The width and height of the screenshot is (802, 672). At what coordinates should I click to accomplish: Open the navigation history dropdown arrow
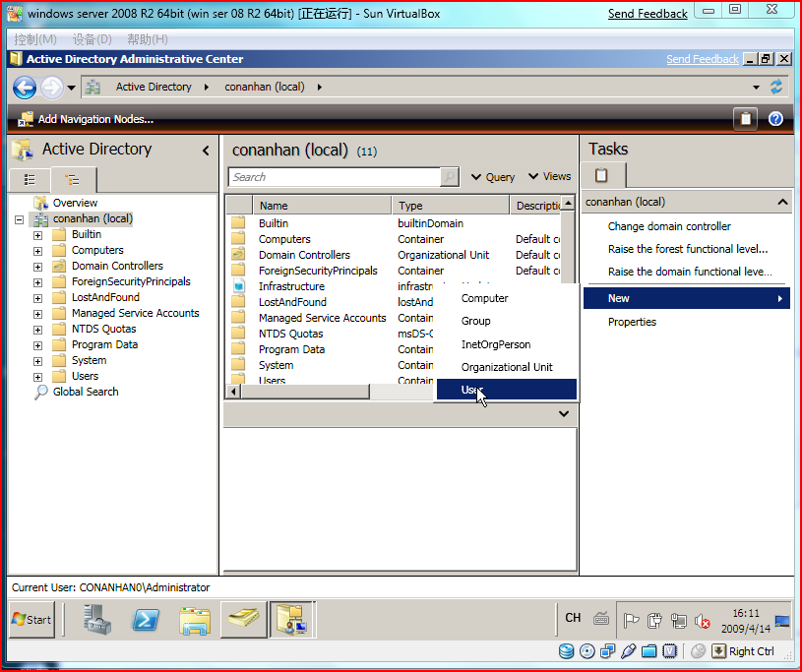(71, 88)
